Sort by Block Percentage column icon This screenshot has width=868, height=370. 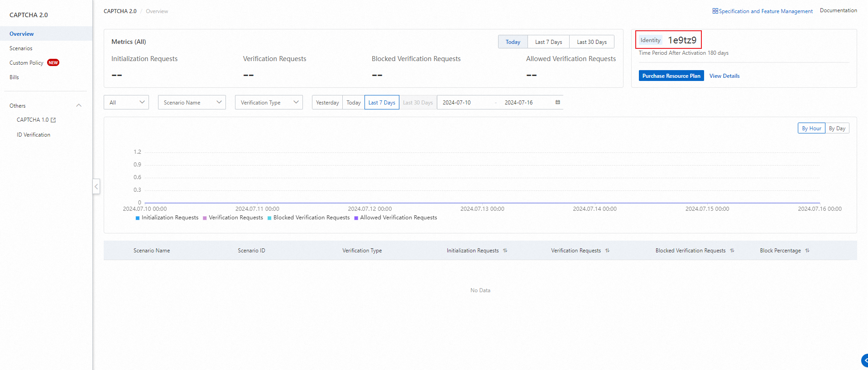point(807,251)
